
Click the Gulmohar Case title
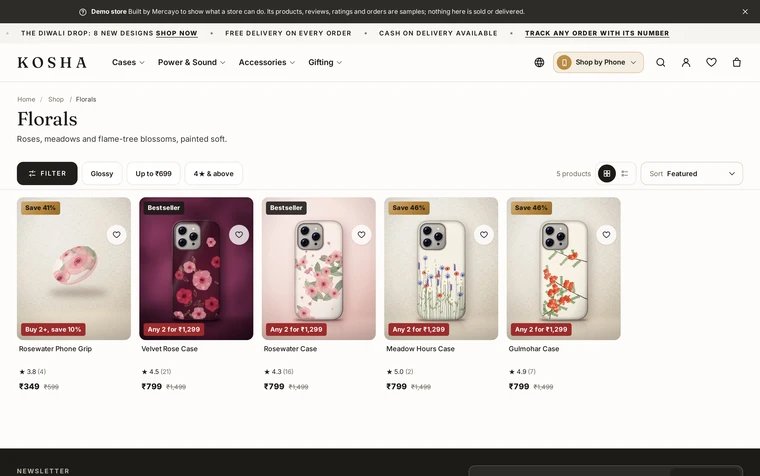534,349
